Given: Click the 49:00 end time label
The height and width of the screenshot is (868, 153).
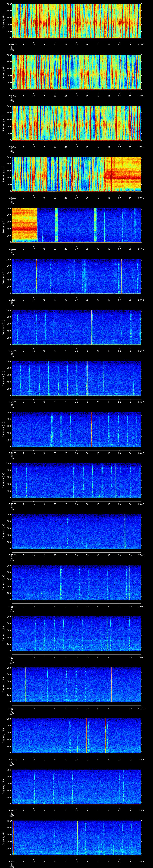Looking at the screenshot, I should pyautogui.click(x=141, y=147).
